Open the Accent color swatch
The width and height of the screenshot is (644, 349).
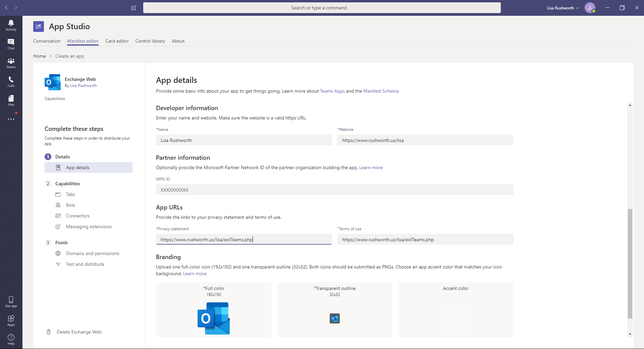[455, 318]
